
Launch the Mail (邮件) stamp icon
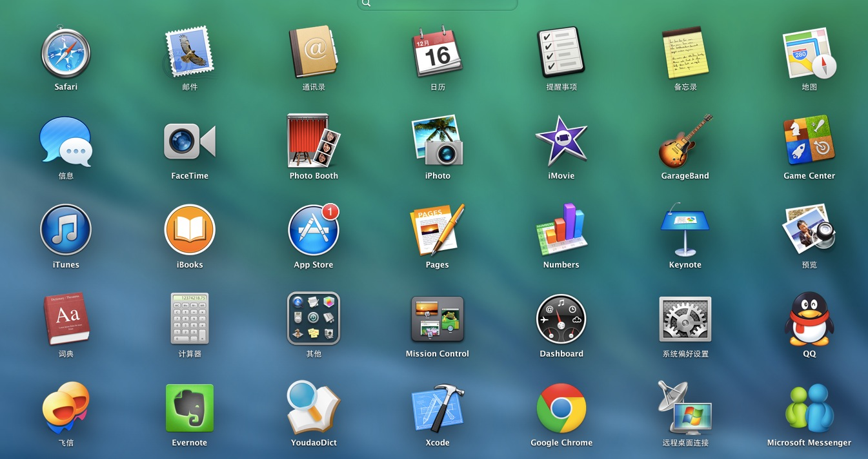[190, 52]
